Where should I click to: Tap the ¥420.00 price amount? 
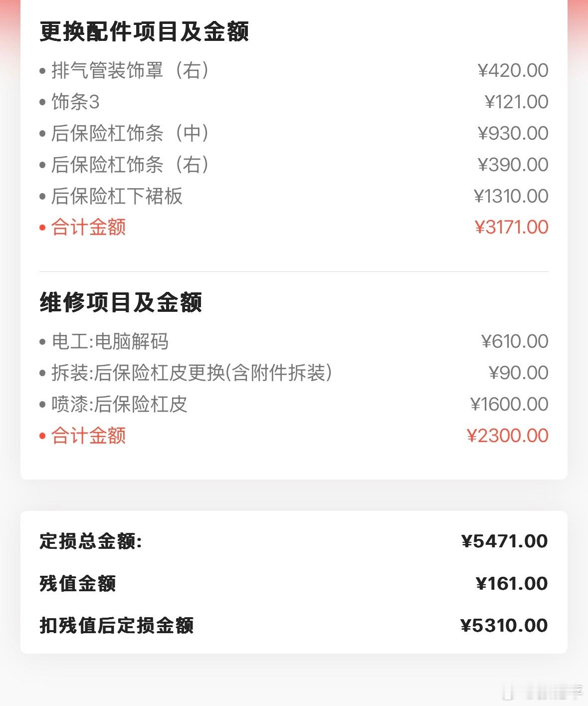pyautogui.click(x=513, y=70)
